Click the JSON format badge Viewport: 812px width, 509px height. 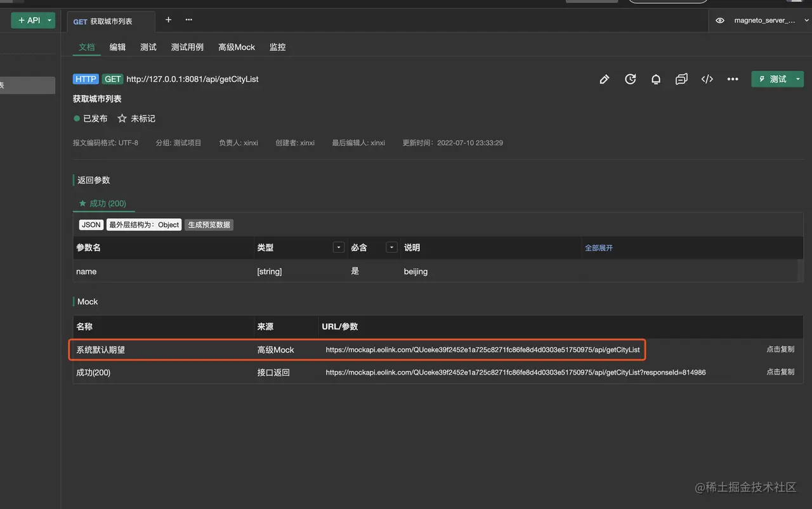click(91, 224)
